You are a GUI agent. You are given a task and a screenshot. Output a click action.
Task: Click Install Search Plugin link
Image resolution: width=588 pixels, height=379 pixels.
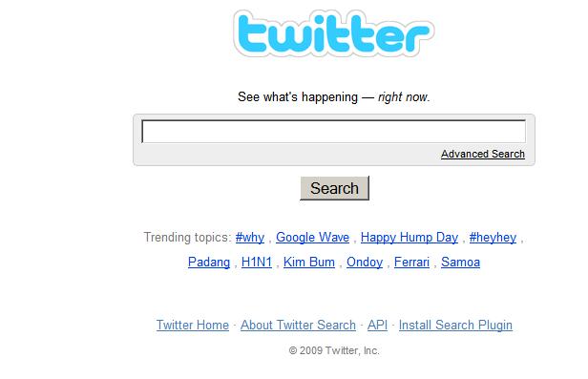coord(455,325)
